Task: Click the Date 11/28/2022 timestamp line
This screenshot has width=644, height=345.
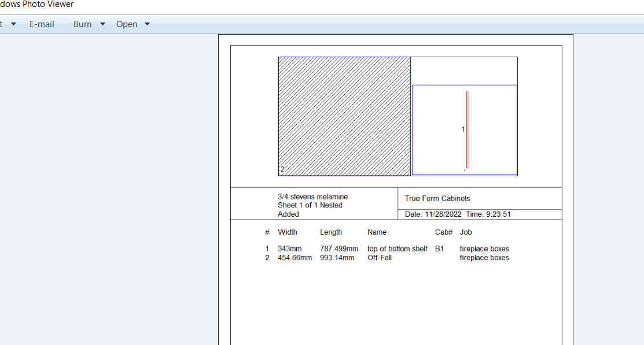Action: pos(458,214)
